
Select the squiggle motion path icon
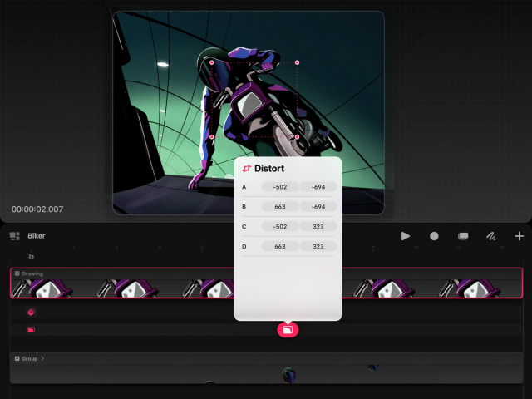(491, 236)
